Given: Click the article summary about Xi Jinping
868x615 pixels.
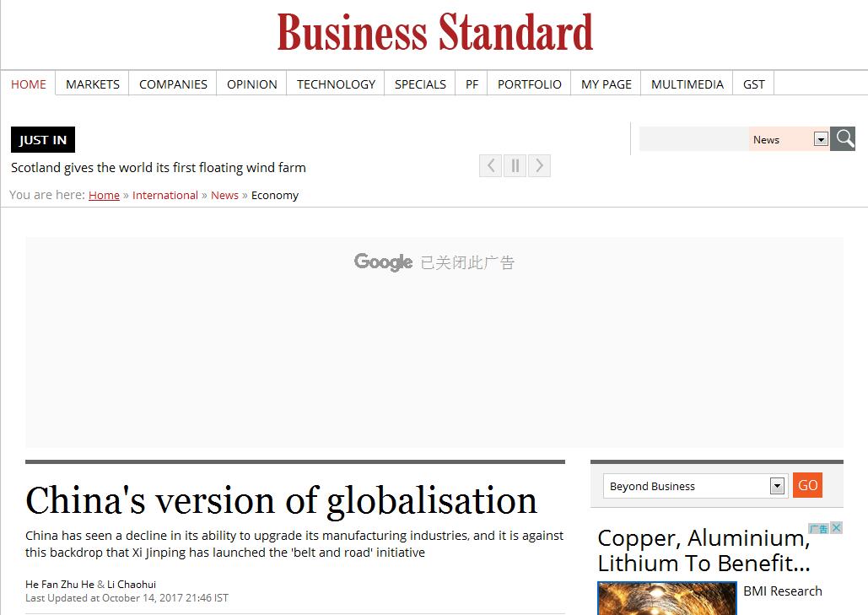Looking at the screenshot, I should click(294, 543).
